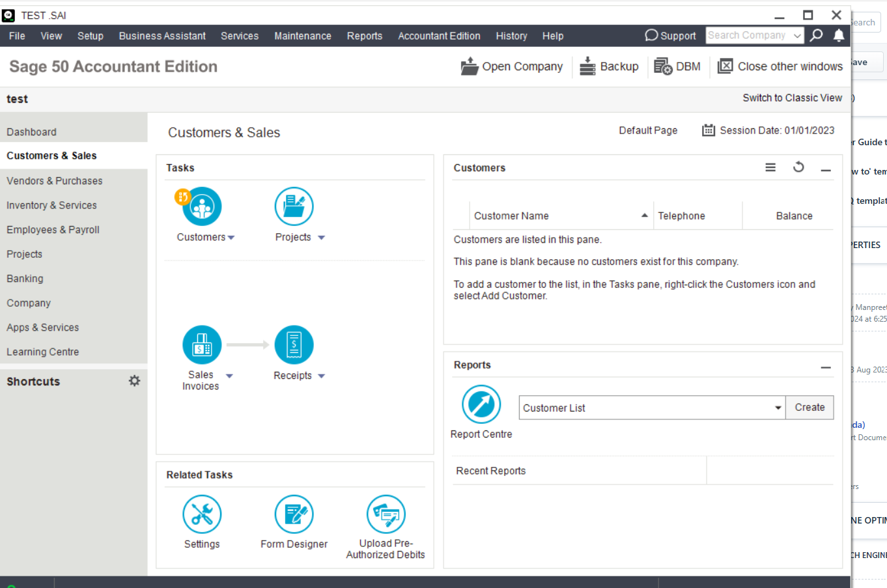Click the Create report button
This screenshot has width=887, height=588.
coord(810,407)
